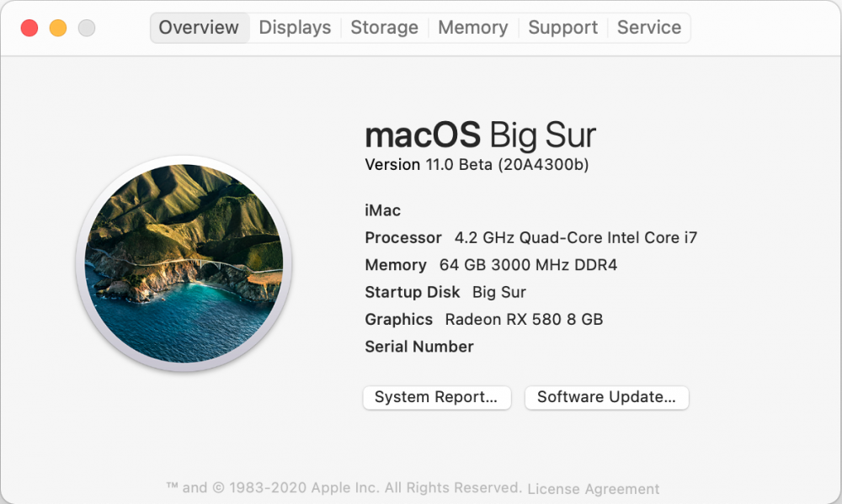Select the Processor info line
Screen dimensions: 842x504
pyautogui.click(x=530, y=238)
